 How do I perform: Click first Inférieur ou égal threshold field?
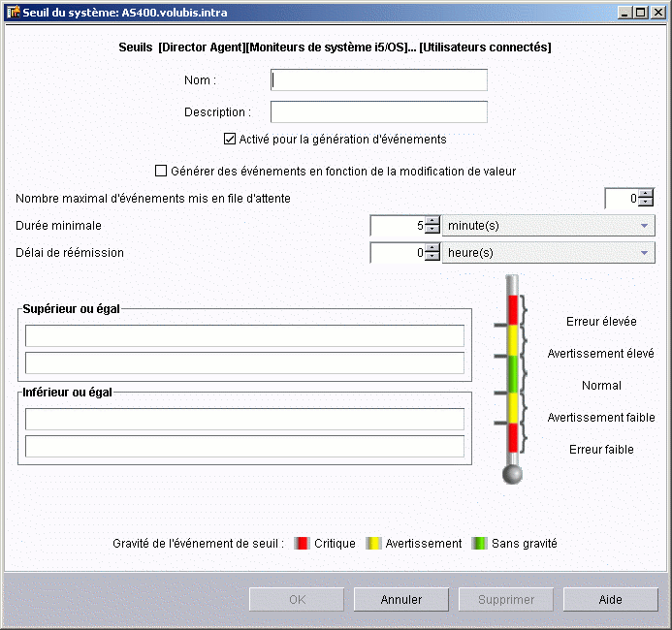[244, 419]
